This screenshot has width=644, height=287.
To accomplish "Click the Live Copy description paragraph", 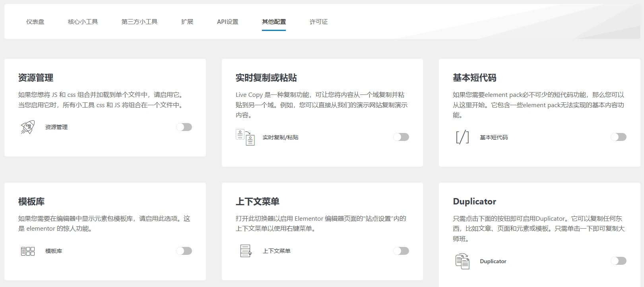I will pyautogui.click(x=322, y=105).
